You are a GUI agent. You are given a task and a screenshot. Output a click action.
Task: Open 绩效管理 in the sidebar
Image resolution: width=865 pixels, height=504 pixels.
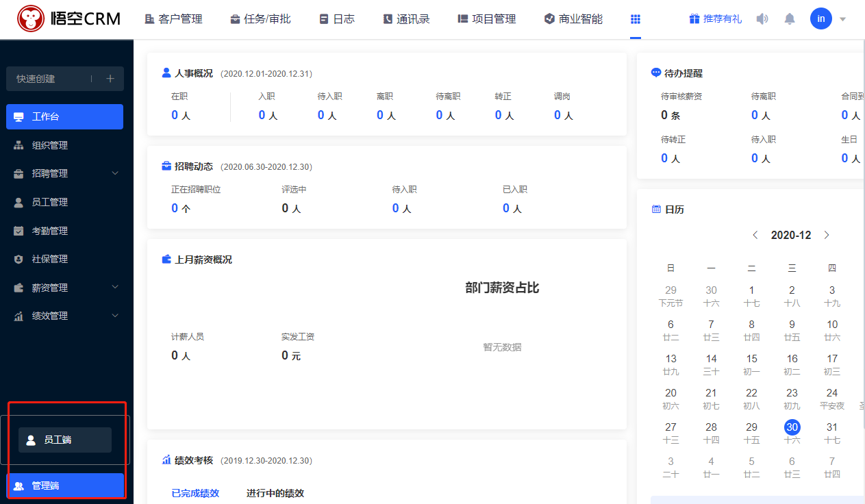64,316
